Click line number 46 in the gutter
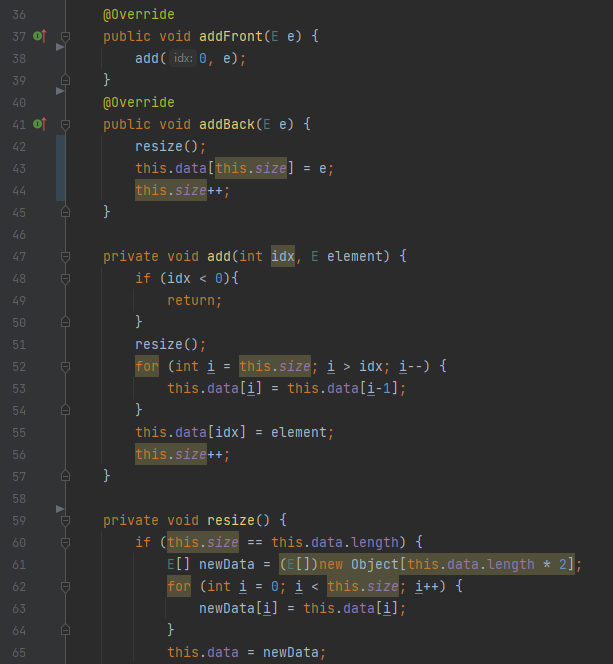This screenshot has height=664, width=613. click(20, 234)
